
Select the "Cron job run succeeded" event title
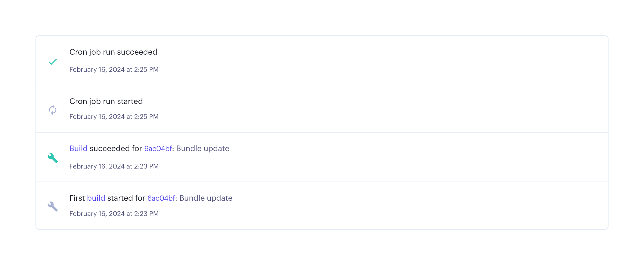pyautogui.click(x=113, y=52)
